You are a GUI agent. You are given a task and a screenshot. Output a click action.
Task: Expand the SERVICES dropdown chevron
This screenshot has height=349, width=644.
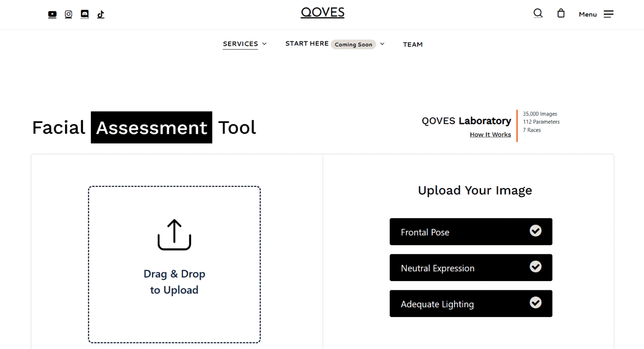pos(265,44)
